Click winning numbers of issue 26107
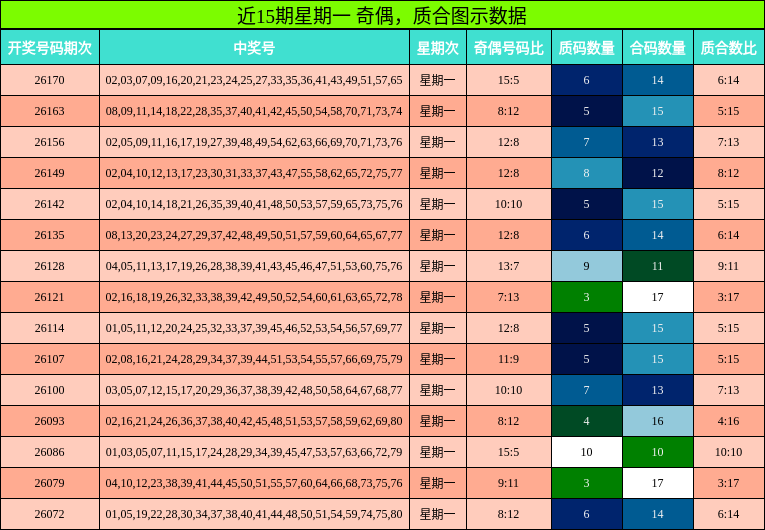The image size is (765, 530). click(x=254, y=359)
